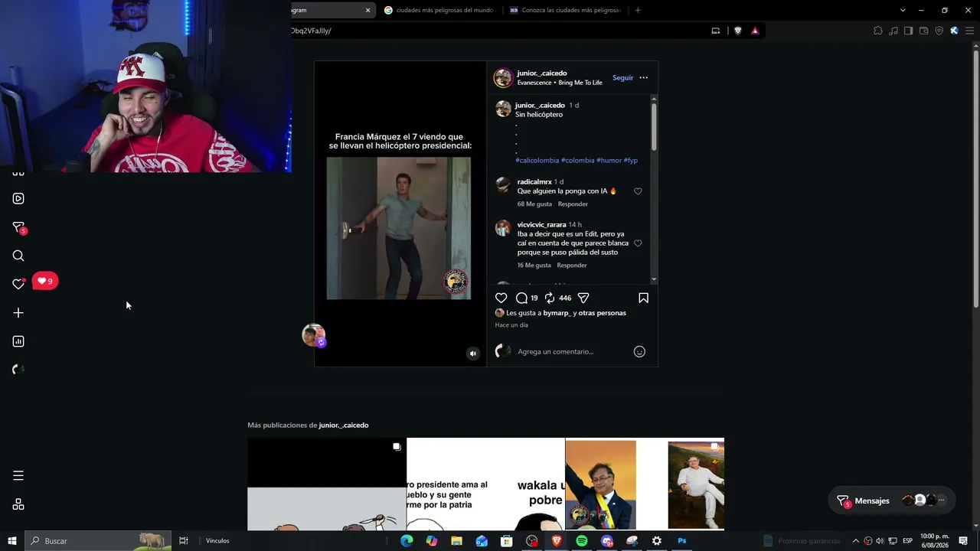The width and height of the screenshot is (980, 551).
Task: Toggle the browser sidebar panel
Action: coord(908,31)
